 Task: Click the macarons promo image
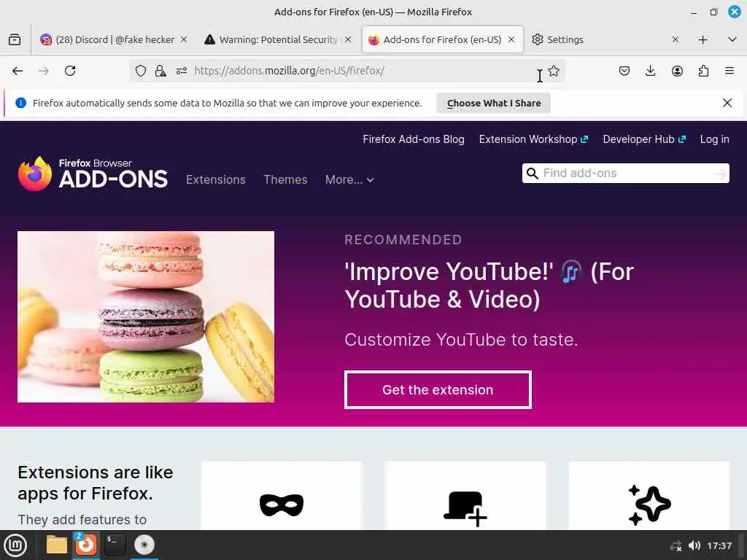[146, 316]
